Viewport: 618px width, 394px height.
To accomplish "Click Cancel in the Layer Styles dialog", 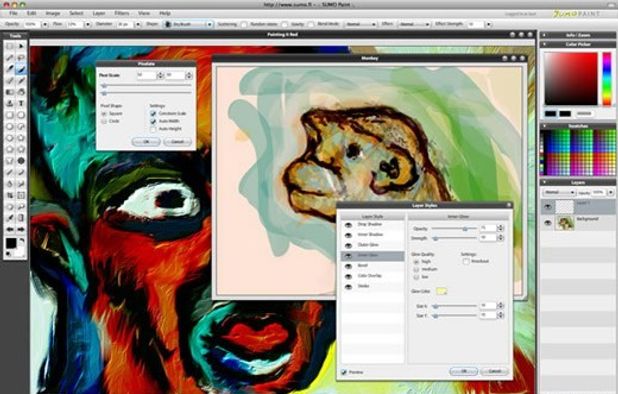I will pyautogui.click(x=494, y=372).
